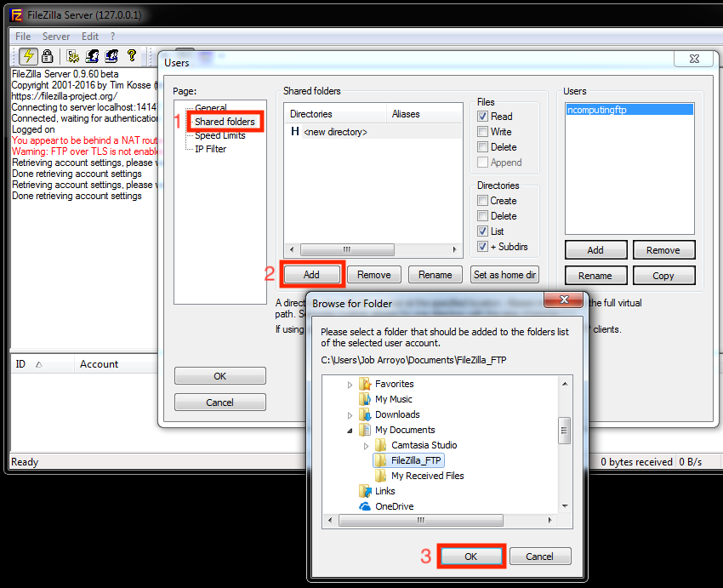723x588 pixels.
Task: Open the ? help menu
Action: click(112, 37)
